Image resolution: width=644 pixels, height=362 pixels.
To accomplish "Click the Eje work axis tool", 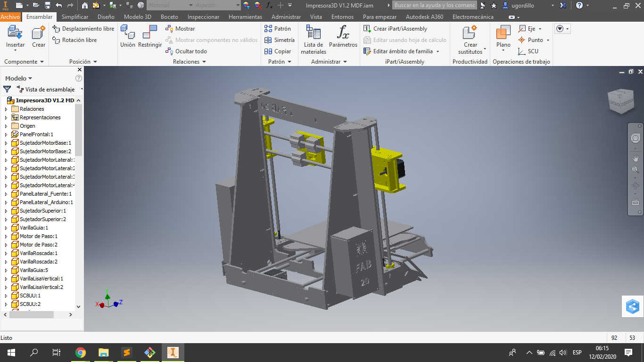I will (x=530, y=29).
